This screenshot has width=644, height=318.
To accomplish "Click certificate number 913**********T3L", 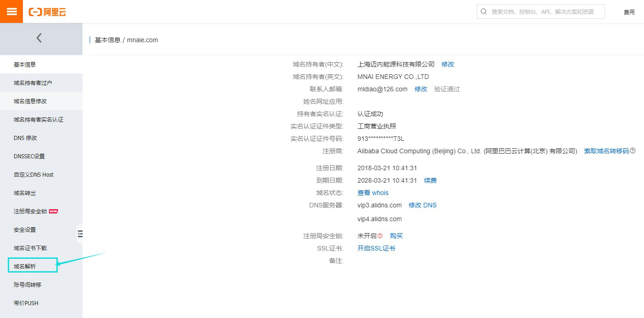I will tap(381, 139).
